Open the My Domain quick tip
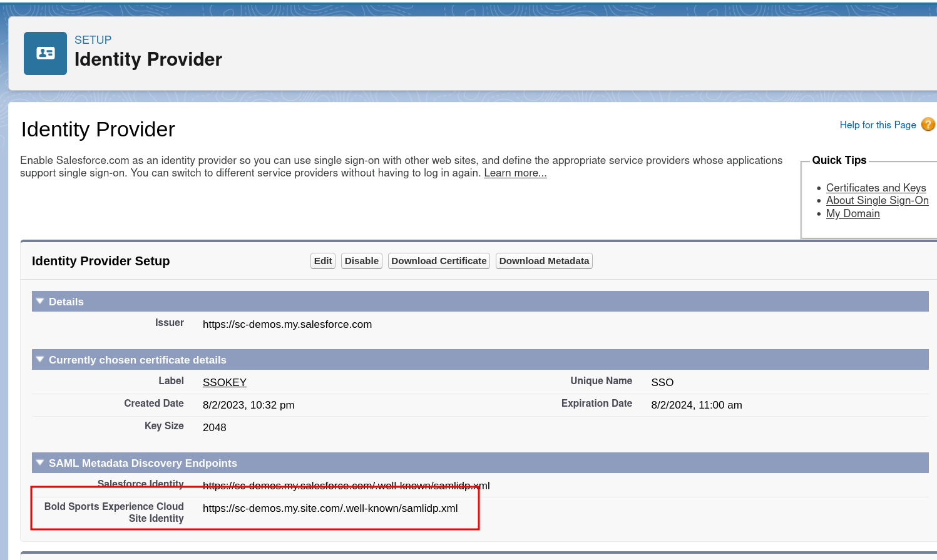Screen dimensions: 937x560 (853, 213)
